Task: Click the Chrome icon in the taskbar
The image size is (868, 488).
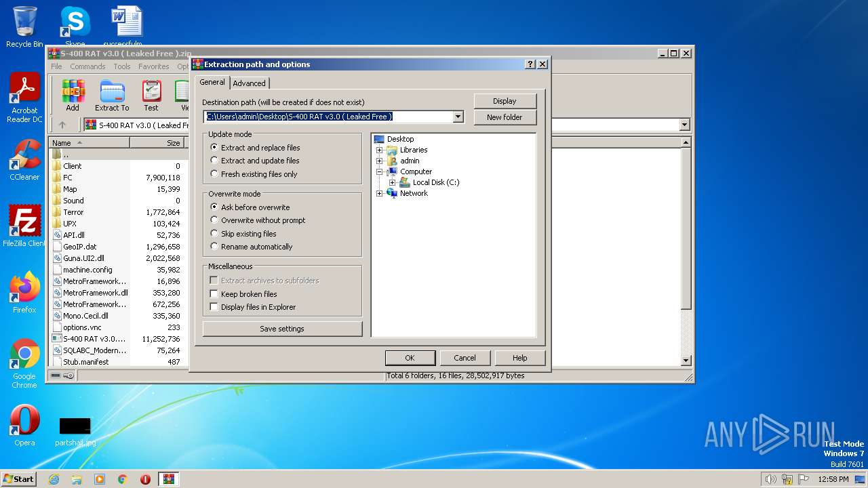Action: pyautogui.click(x=123, y=479)
